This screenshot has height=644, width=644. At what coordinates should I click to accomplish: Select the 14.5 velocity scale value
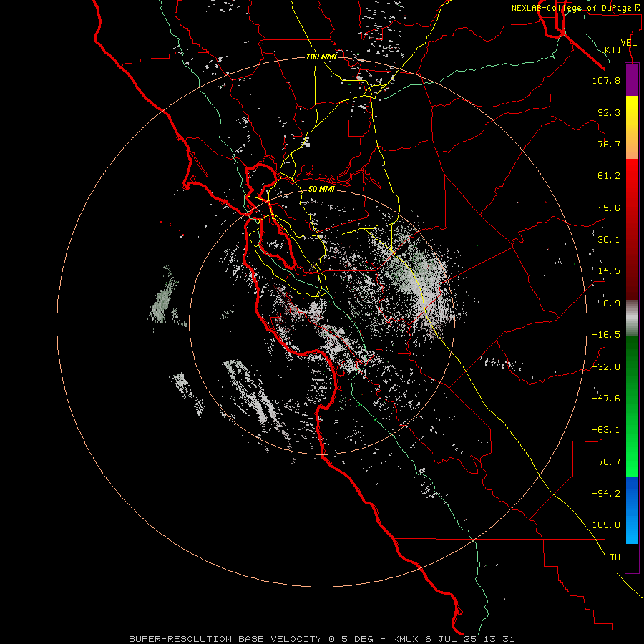tap(609, 271)
